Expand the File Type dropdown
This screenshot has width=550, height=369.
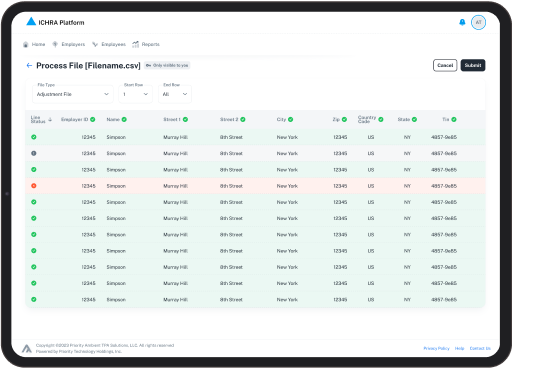[73, 94]
